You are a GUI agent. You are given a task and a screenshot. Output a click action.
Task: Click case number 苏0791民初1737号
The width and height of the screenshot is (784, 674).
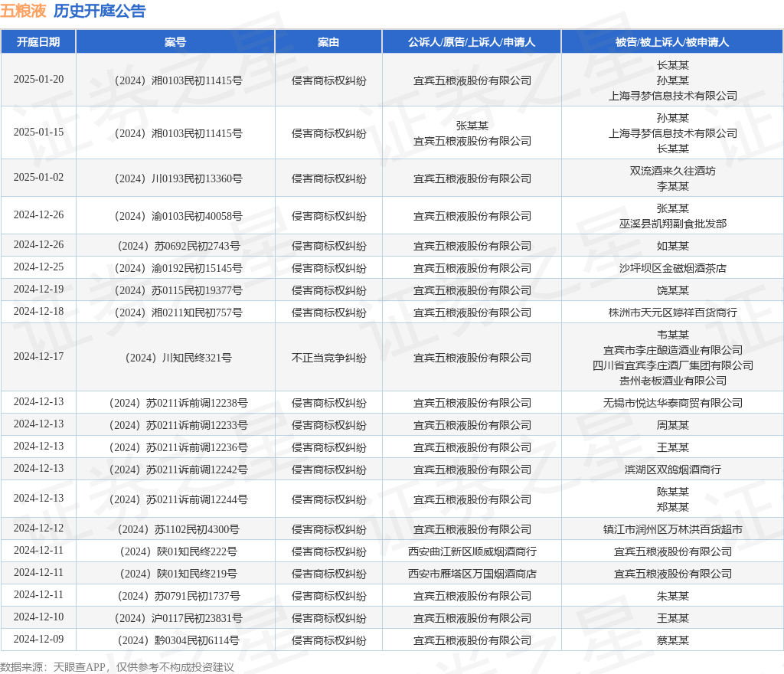pos(178,596)
